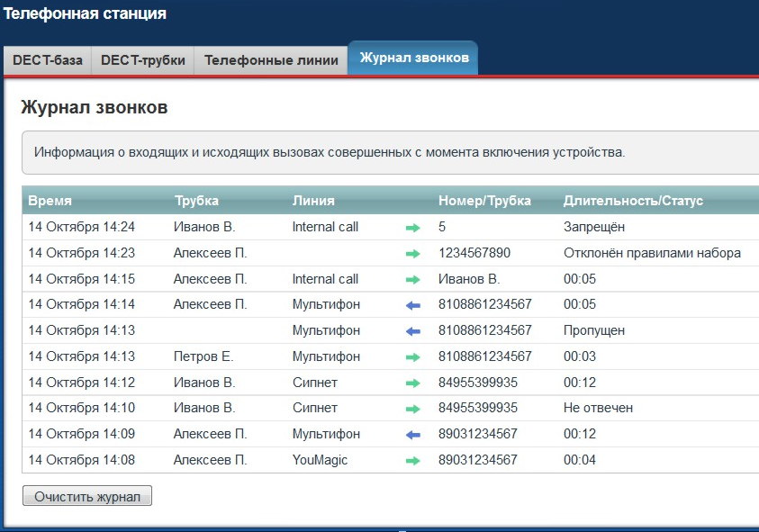Click the Длительность/Статус column header

[x=633, y=201]
